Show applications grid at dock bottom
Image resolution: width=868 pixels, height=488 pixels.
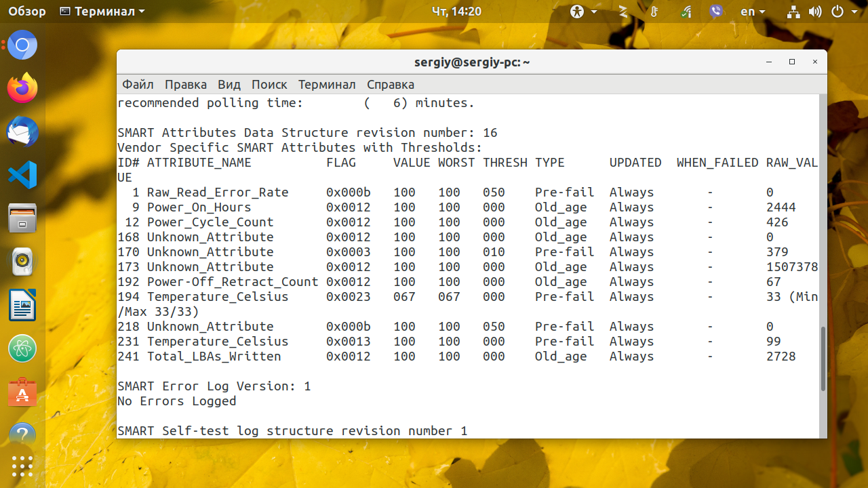click(22, 466)
